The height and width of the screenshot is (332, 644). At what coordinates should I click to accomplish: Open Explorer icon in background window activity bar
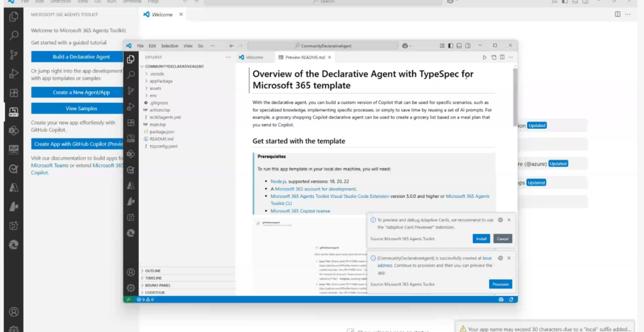pyautogui.click(x=14, y=16)
